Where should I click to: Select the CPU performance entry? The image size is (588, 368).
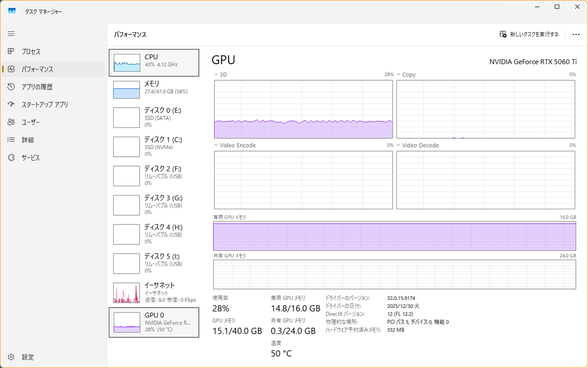[x=154, y=63]
